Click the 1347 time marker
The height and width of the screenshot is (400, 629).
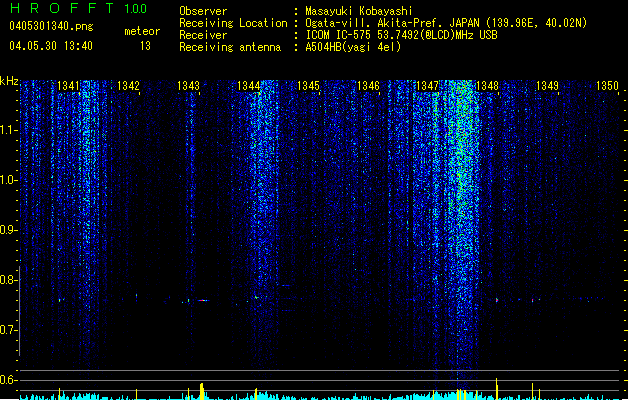pos(428,86)
